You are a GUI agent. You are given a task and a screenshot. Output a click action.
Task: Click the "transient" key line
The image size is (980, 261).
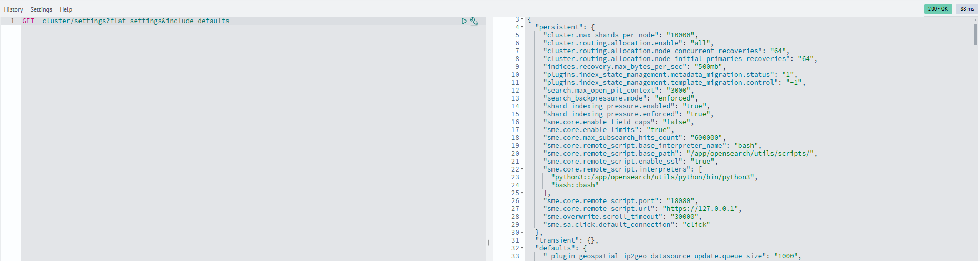567,240
